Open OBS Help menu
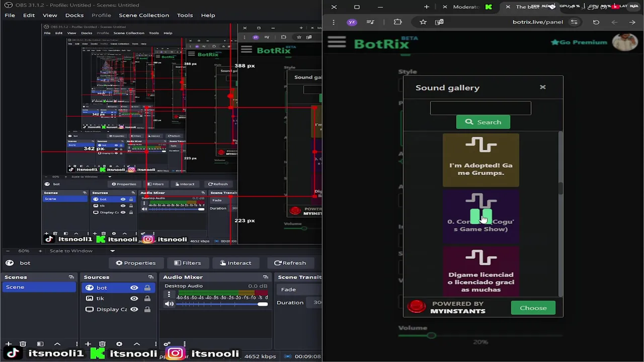 (x=208, y=15)
